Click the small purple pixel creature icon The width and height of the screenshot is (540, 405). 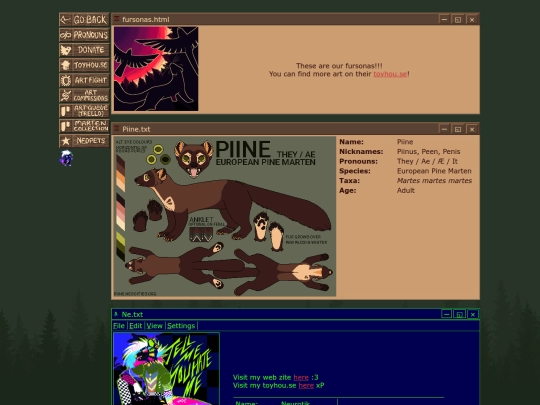pyautogui.click(x=66, y=158)
